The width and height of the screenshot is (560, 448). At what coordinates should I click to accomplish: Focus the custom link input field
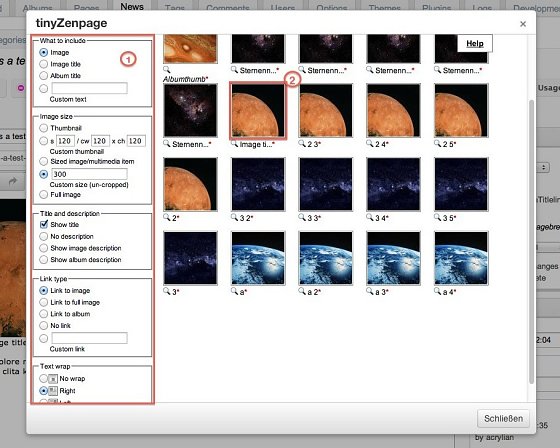point(89,338)
